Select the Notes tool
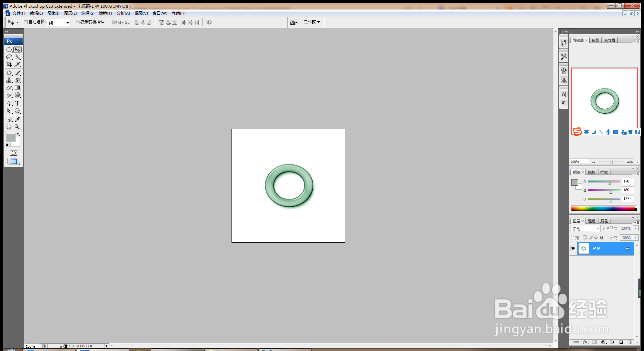The image size is (644, 351). pyautogui.click(x=9, y=119)
